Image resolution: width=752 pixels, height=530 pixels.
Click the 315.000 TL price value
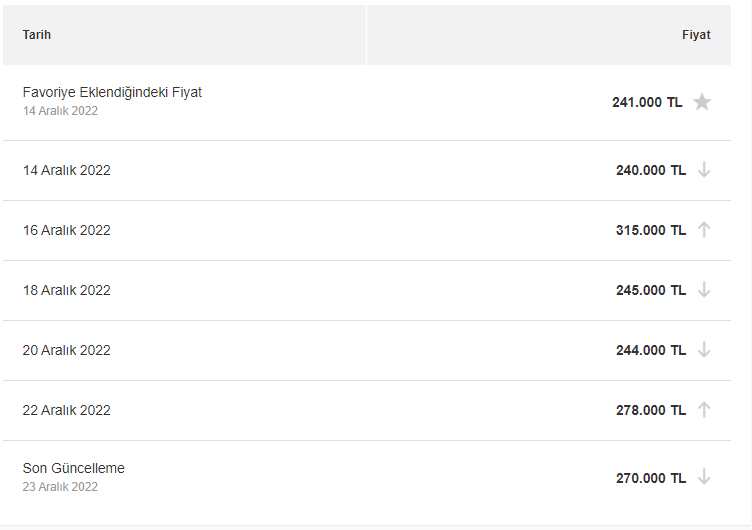[x=651, y=230]
